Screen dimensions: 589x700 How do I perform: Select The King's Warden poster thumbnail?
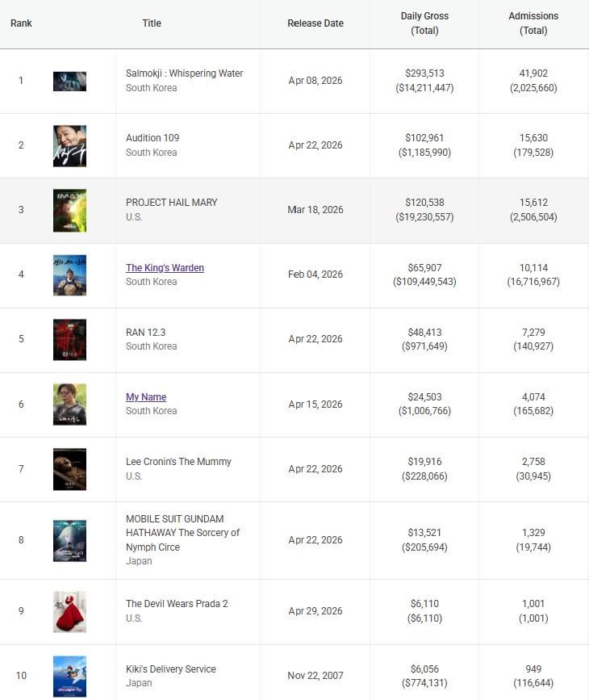(x=69, y=275)
